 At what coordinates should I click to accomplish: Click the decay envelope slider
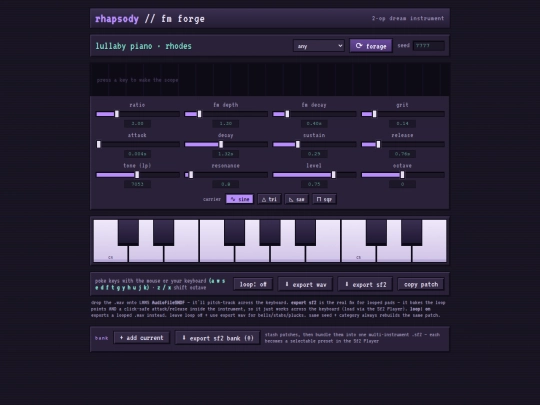226,144
